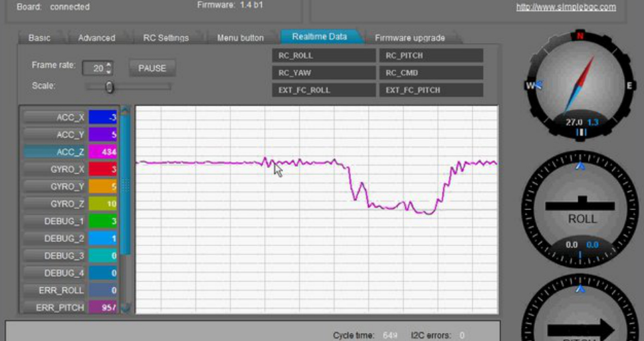Click the Firmware 1.4 b1 text
This screenshot has width=644, height=341.
pos(230,5)
